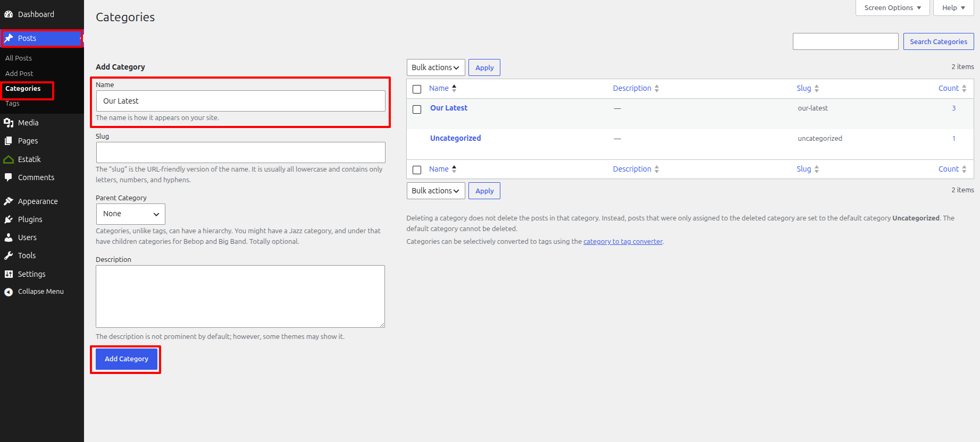Open Users person icon in sidebar
The width and height of the screenshot is (980, 442).
point(9,237)
